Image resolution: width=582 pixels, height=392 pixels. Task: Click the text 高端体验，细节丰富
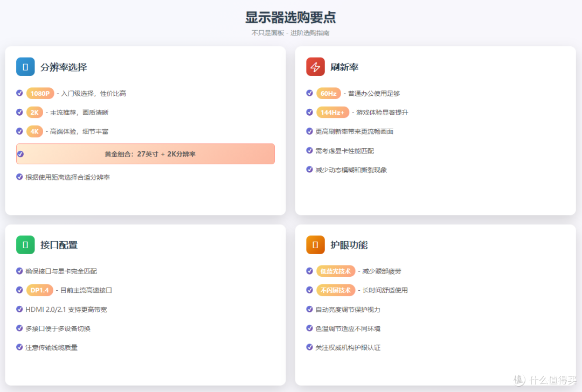tap(79, 131)
